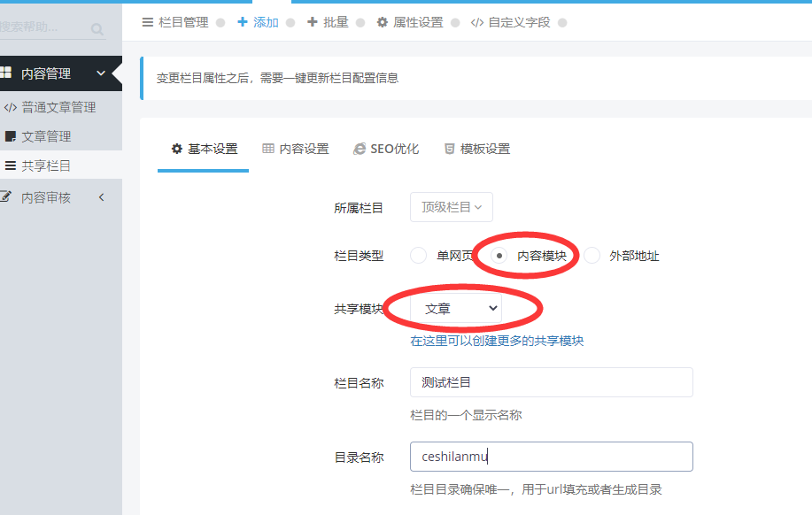Screen dimensions: 812x515
Task: Click the hint text 栏目目录确保唯一
Action: click(x=459, y=489)
